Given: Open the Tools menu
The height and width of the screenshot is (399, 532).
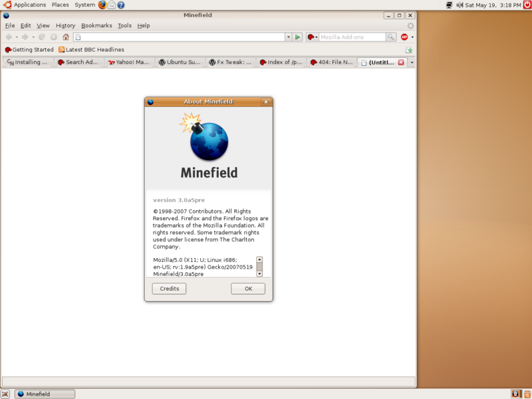Looking at the screenshot, I should point(124,25).
